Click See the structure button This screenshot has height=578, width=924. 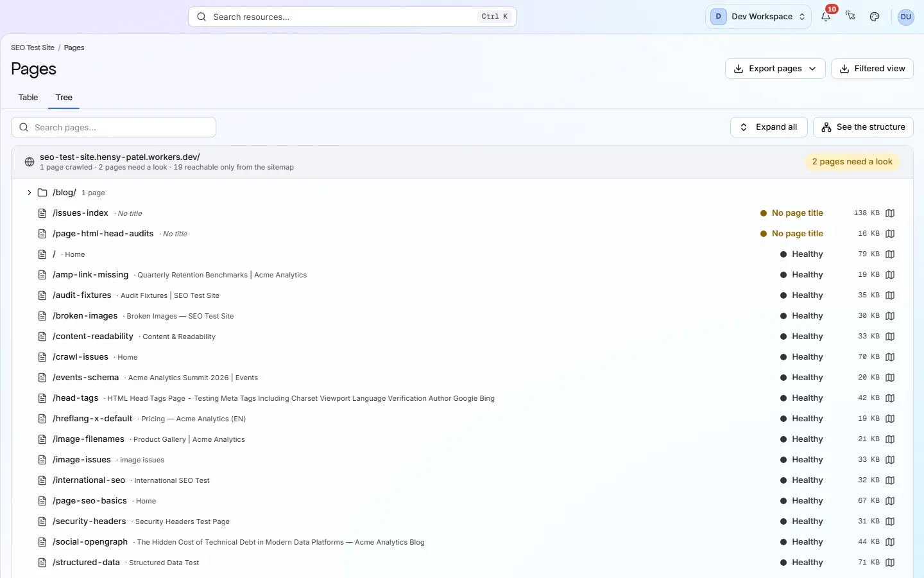tap(863, 127)
